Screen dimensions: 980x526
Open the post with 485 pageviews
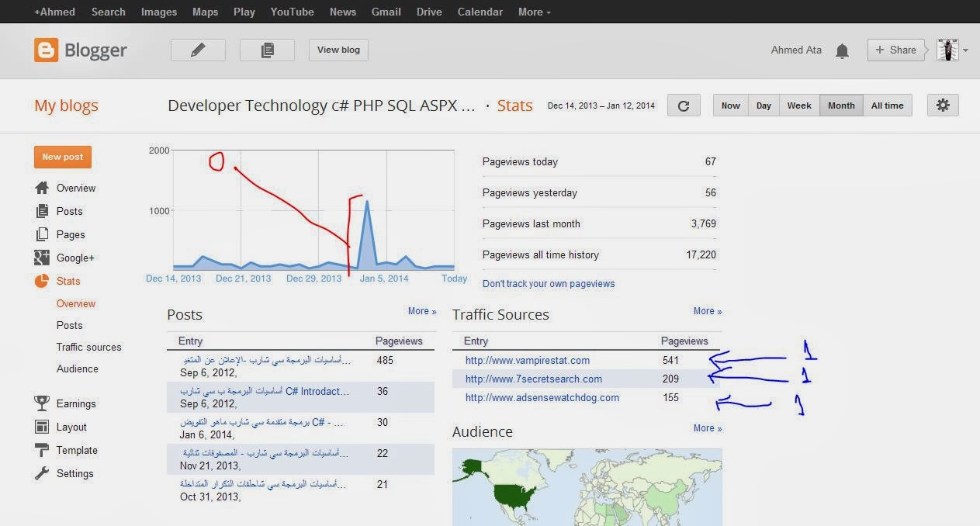[x=267, y=361]
